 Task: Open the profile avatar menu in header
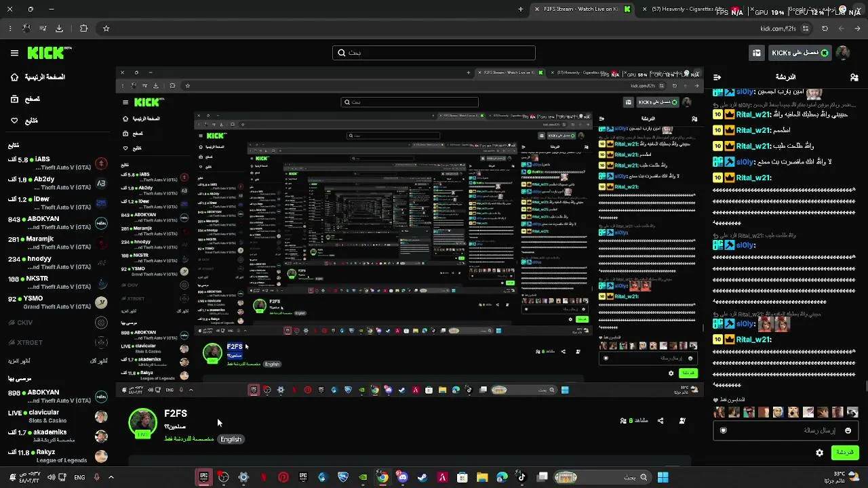843,53
